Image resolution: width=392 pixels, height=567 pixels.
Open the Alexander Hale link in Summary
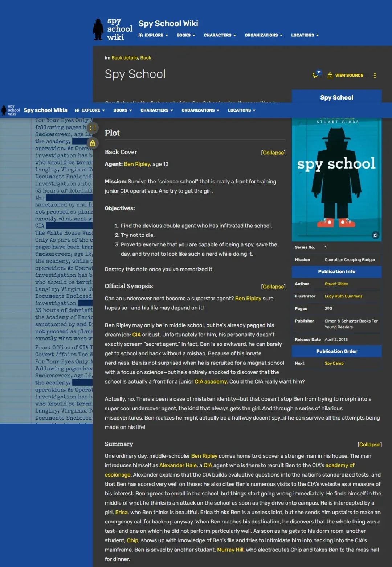click(x=178, y=465)
